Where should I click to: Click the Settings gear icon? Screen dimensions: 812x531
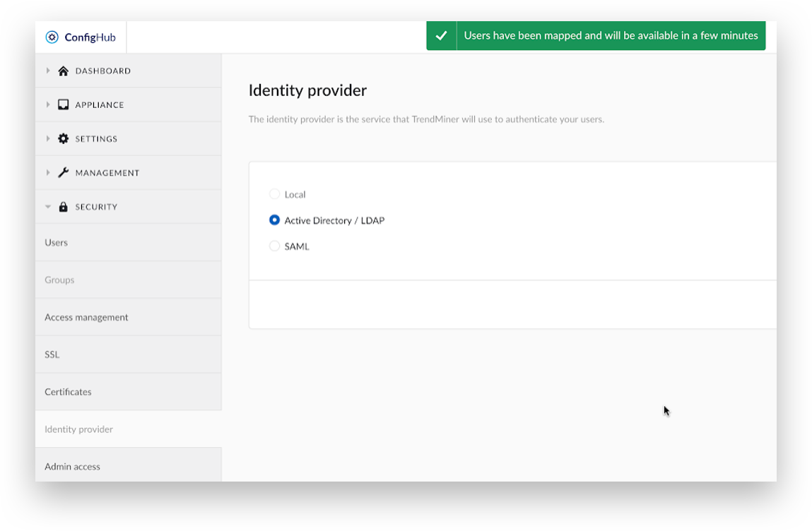(x=63, y=138)
